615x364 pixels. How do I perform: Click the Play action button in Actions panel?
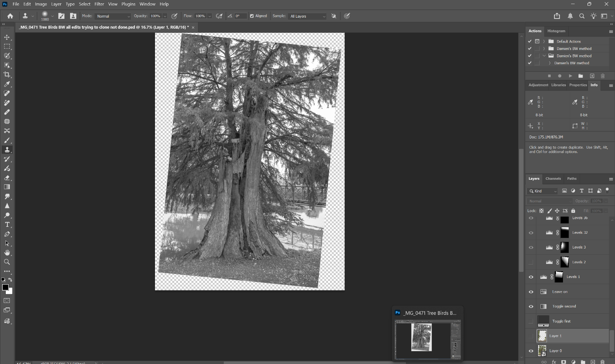(x=570, y=76)
